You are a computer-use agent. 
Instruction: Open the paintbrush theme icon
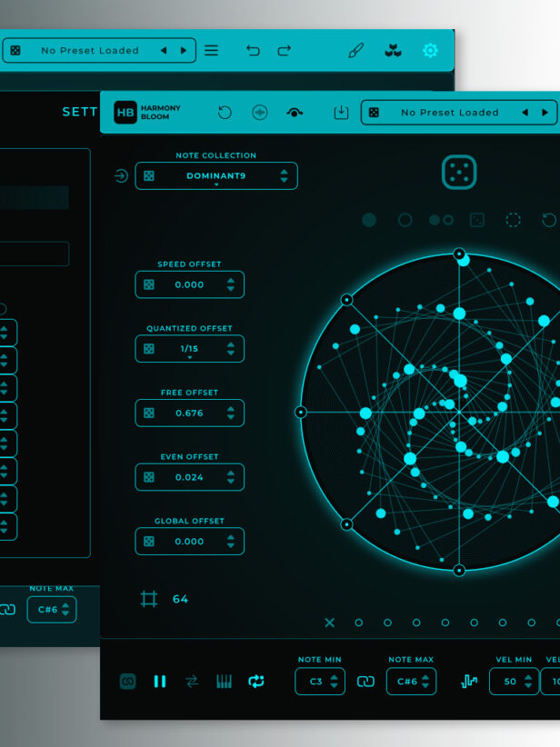point(355,50)
